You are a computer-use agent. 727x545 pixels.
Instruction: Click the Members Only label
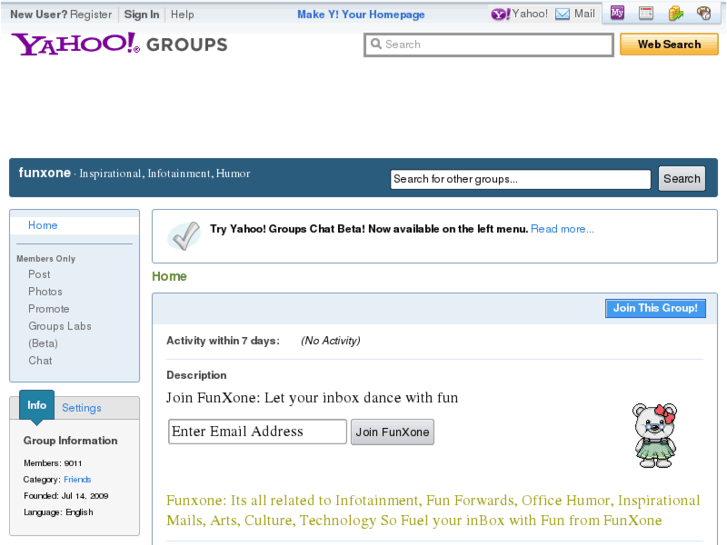[x=46, y=258]
